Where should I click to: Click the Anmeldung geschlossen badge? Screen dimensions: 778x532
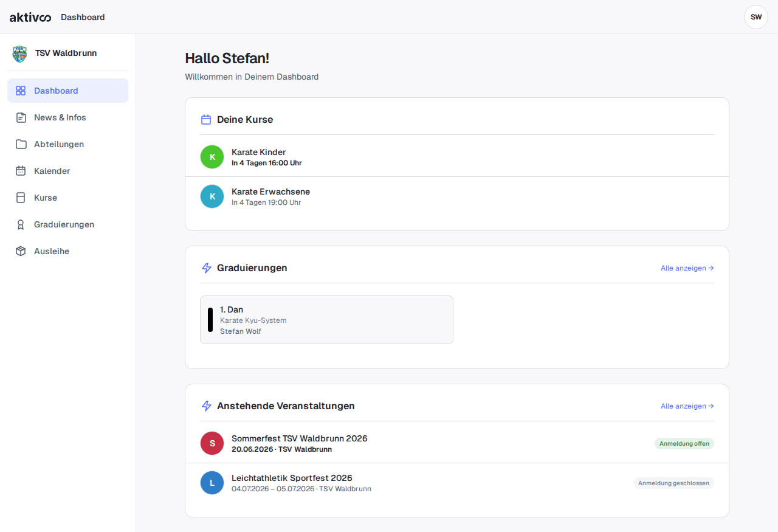point(673,483)
